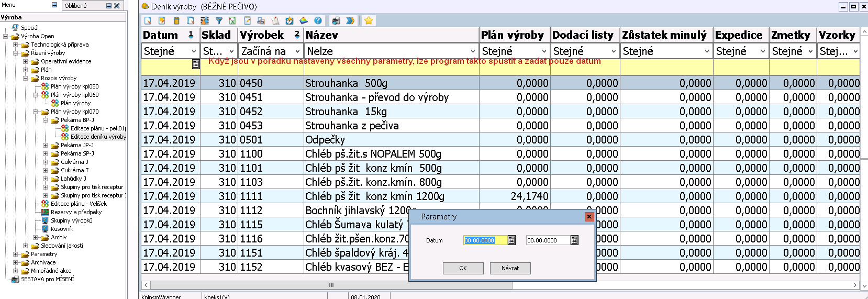Click the trash can delete icon
The height and width of the screenshot is (299, 868).
tap(176, 21)
